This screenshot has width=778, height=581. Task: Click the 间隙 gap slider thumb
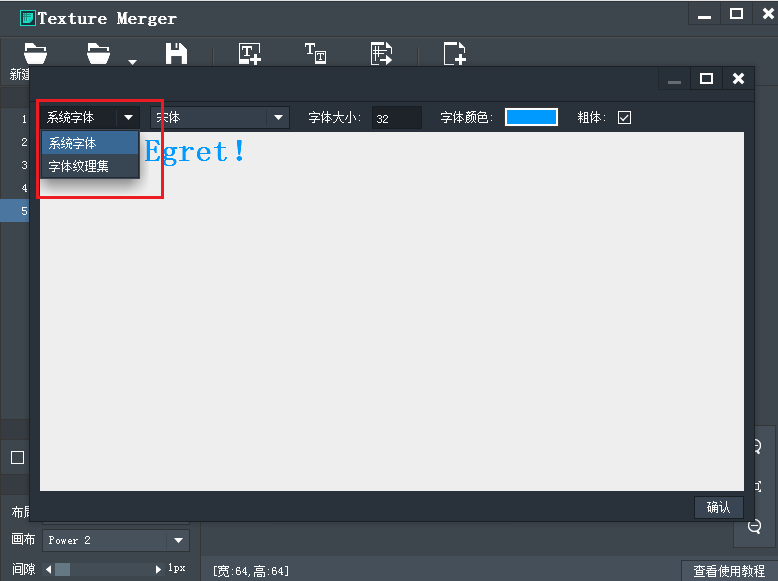tap(63, 569)
